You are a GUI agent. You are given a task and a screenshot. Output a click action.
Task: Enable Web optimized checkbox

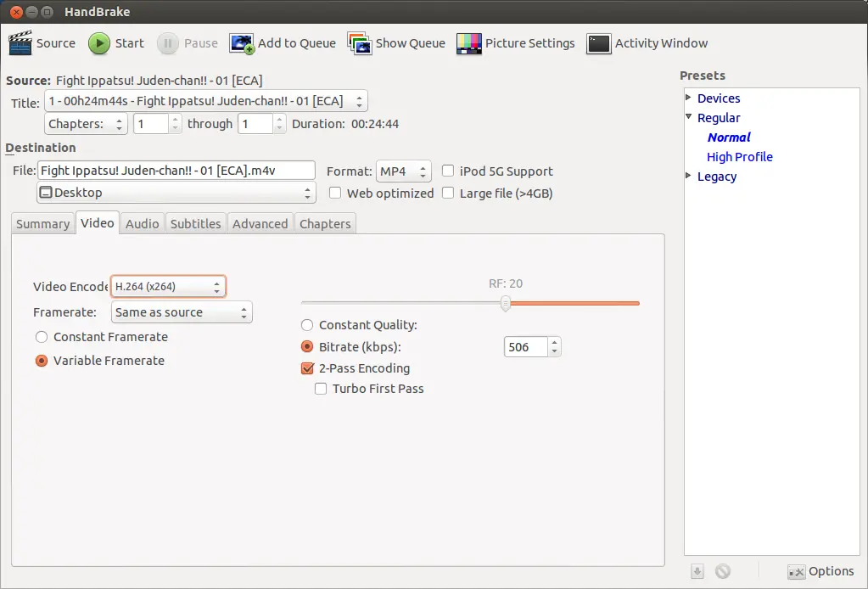click(x=335, y=193)
